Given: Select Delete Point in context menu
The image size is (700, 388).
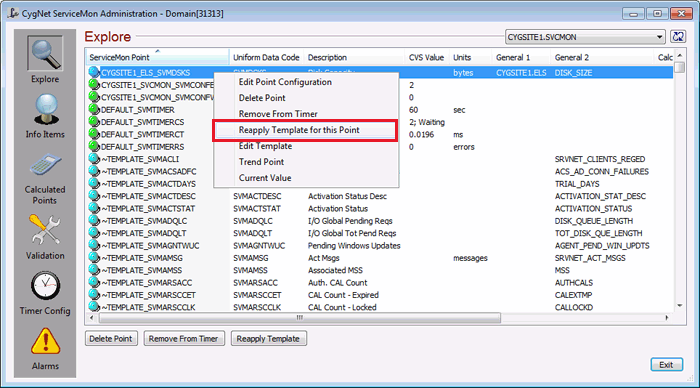Looking at the screenshot, I should tap(306, 98).
